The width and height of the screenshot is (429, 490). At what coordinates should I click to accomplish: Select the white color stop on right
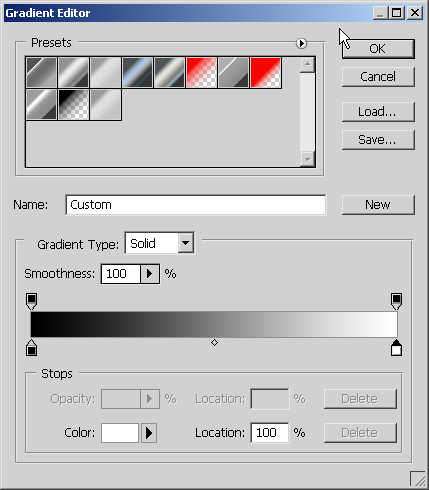[x=396, y=348]
